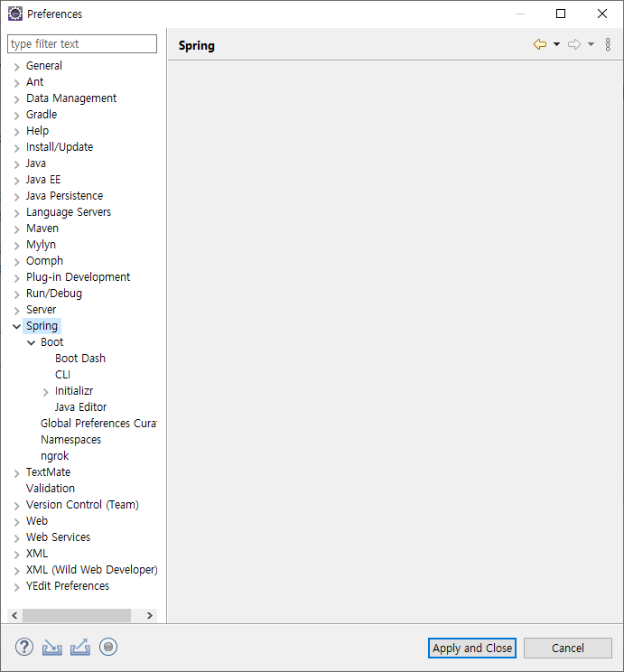Viewport: 624px width, 672px height.
Task: Expand the Run/Debug node chevron
Action: (x=17, y=294)
